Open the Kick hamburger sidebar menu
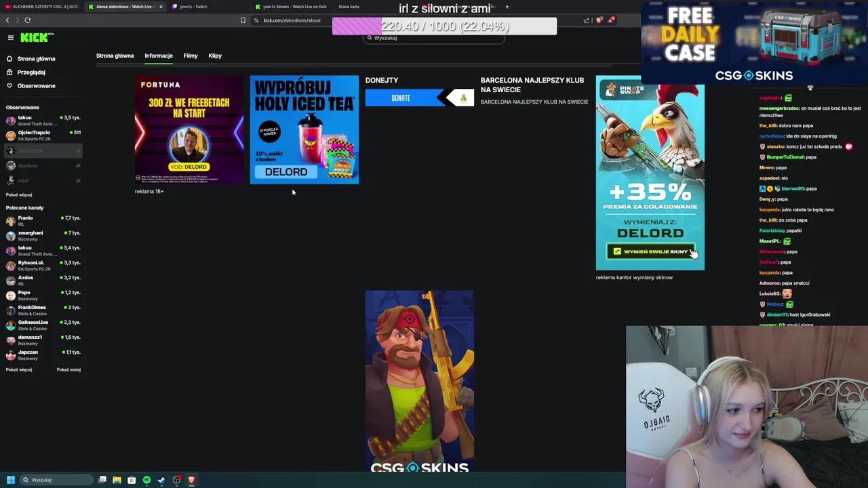Image resolution: width=868 pixels, height=488 pixels. [10, 38]
